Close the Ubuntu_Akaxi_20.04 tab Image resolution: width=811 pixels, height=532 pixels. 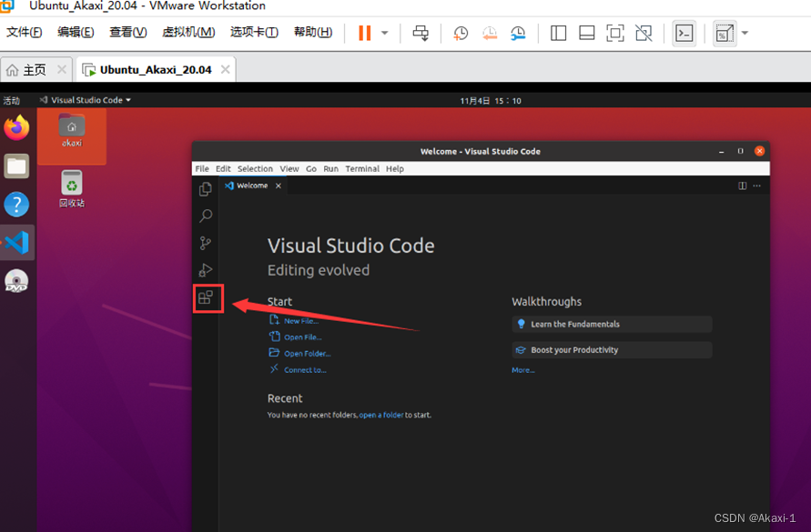point(225,69)
